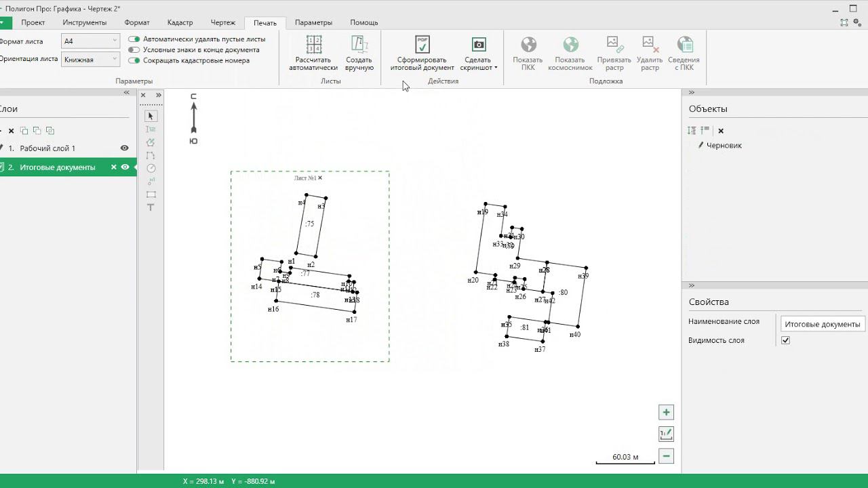Collapse the Объекты panel chevron
868x488 pixels.
[x=692, y=92]
